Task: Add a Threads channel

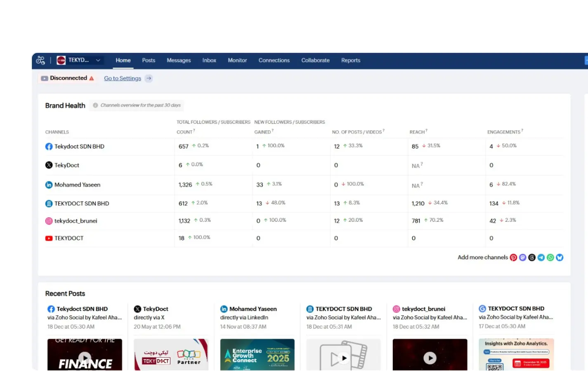Action: pyautogui.click(x=532, y=258)
